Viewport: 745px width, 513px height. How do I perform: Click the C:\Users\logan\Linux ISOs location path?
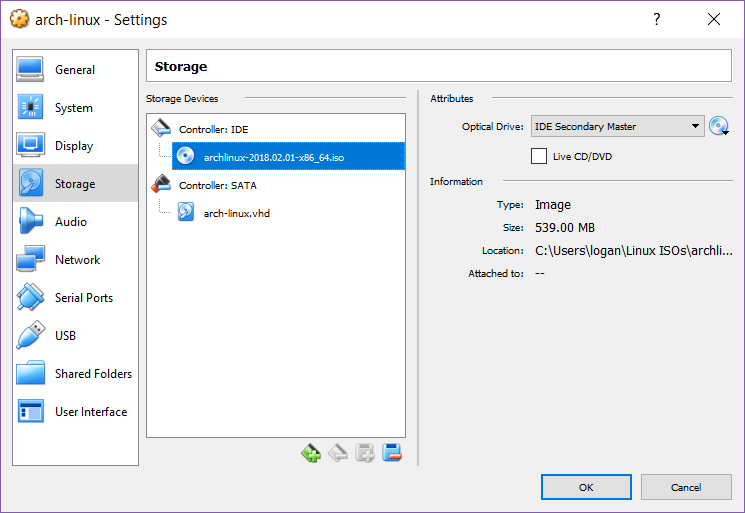pyautogui.click(x=634, y=250)
